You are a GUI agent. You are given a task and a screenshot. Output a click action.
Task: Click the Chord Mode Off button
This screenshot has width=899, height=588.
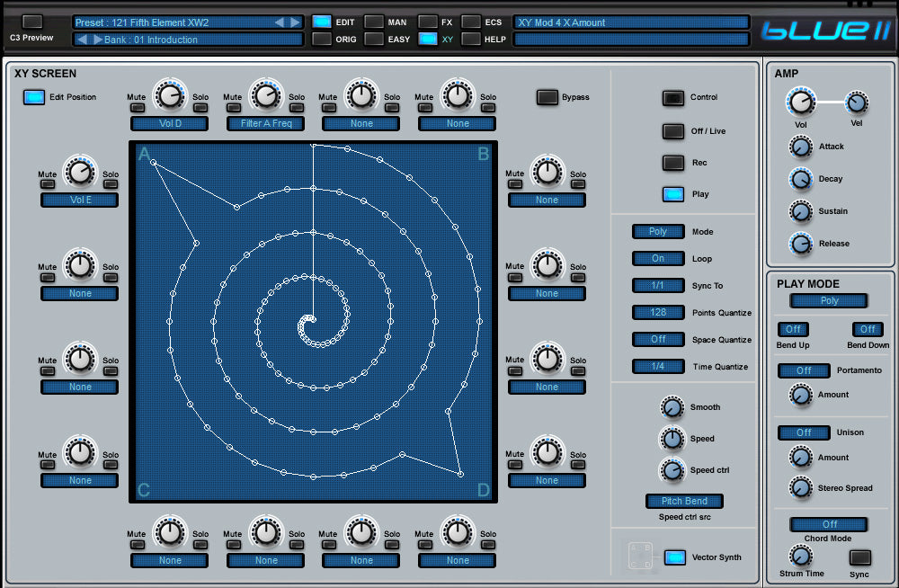tap(829, 524)
